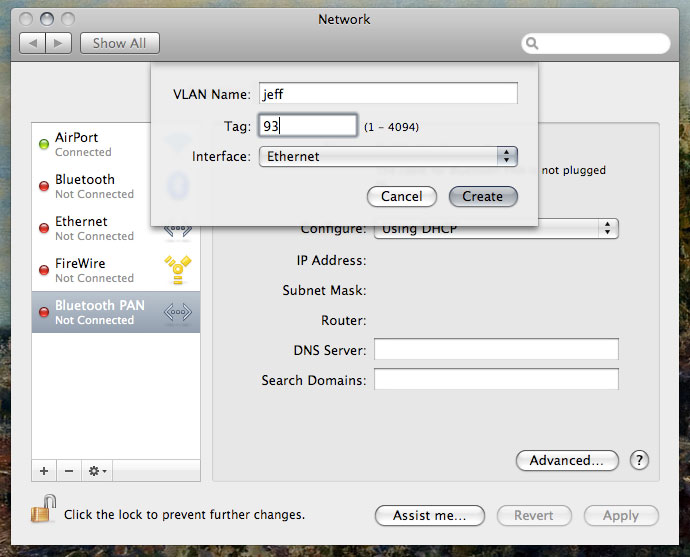Click the toolbar search field
The width and height of the screenshot is (690, 557).
[596, 44]
